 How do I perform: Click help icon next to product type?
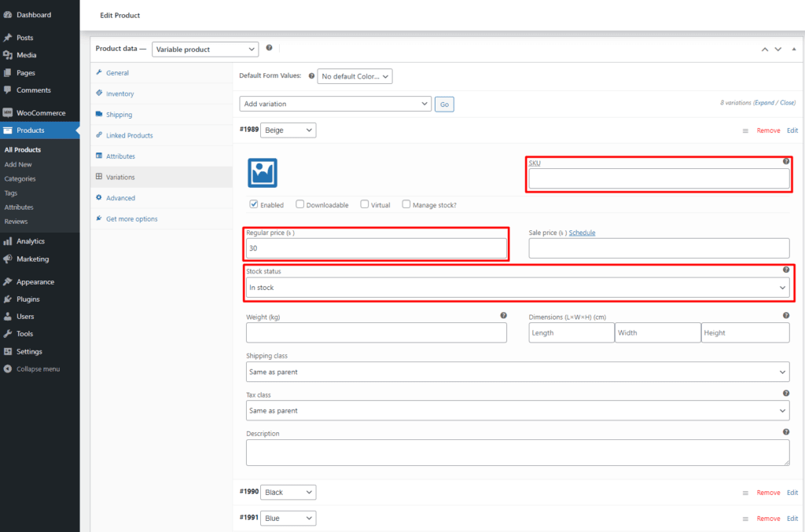tap(269, 48)
